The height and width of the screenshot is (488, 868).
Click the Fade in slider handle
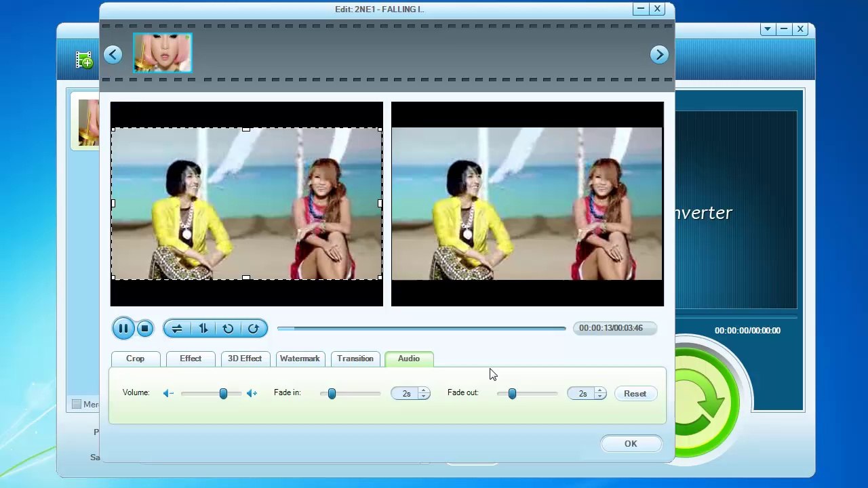coord(332,393)
